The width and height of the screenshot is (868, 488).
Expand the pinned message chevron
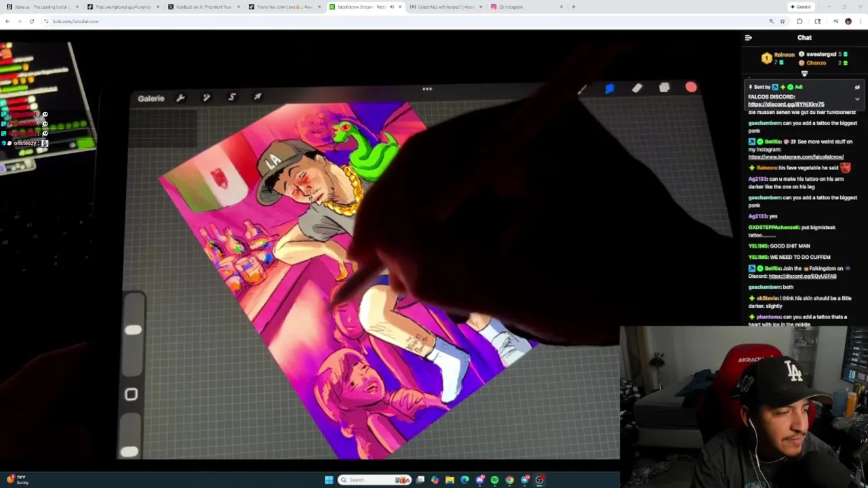[x=857, y=99]
